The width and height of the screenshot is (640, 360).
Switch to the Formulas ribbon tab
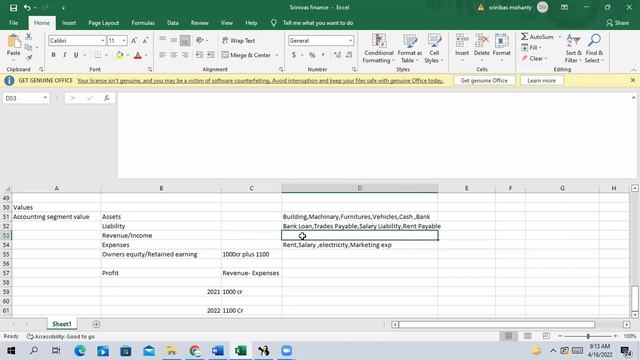pos(143,23)
